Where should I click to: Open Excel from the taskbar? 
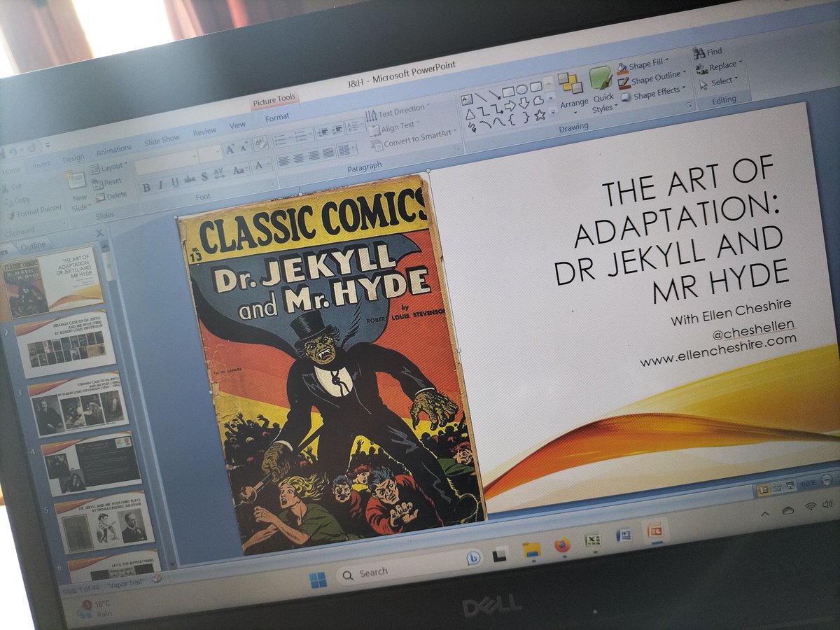[593, 539]
